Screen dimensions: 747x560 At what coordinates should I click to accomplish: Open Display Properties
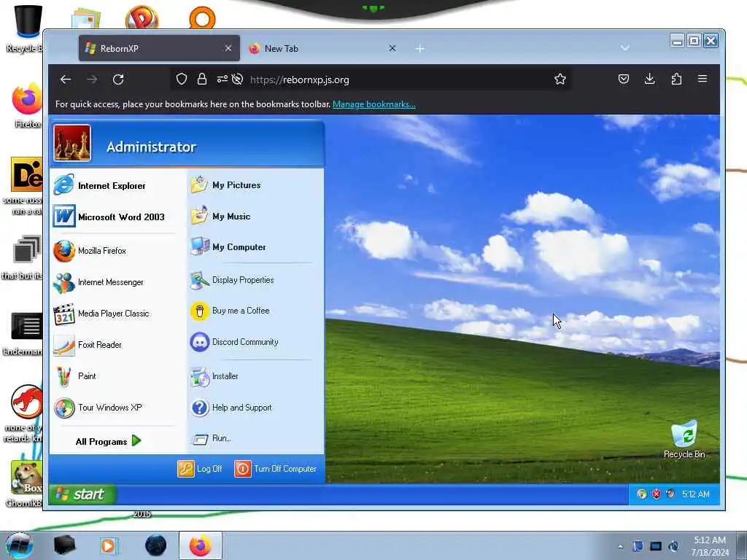pyautogui.click(x=232, y=280)
